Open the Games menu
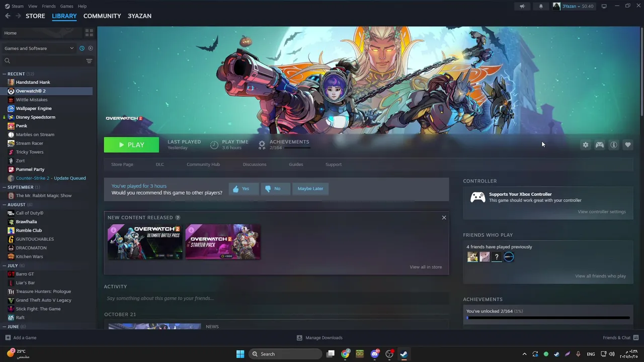 (66, 6)
